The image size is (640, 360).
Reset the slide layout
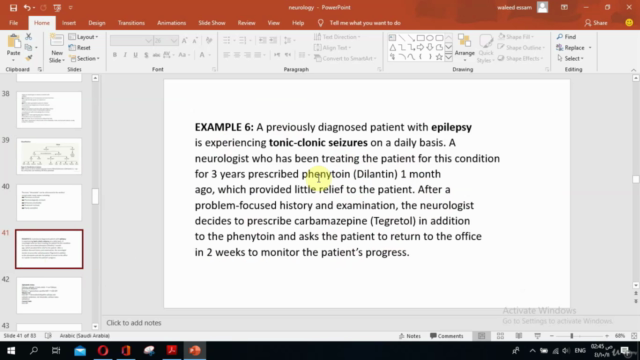click(80, 48)
